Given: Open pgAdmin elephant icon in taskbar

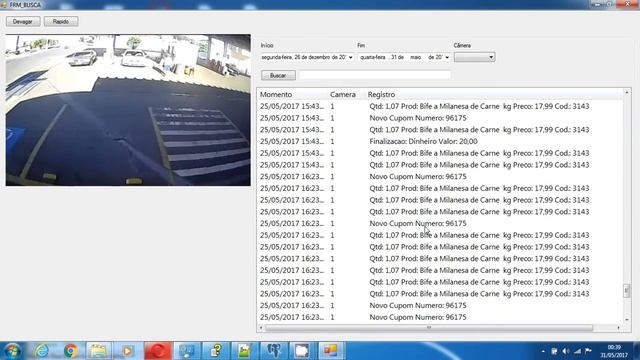Looking at the screenshot, I should coord(273,351).
